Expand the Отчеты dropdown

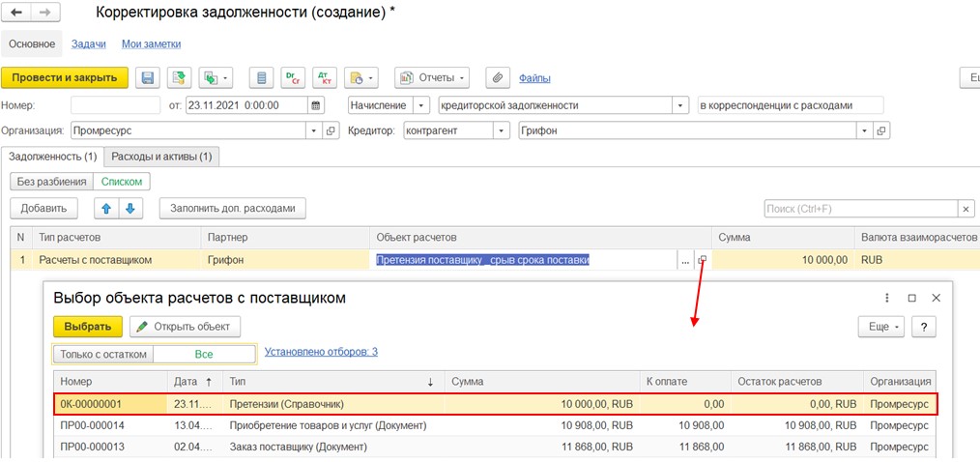point(432,78)
